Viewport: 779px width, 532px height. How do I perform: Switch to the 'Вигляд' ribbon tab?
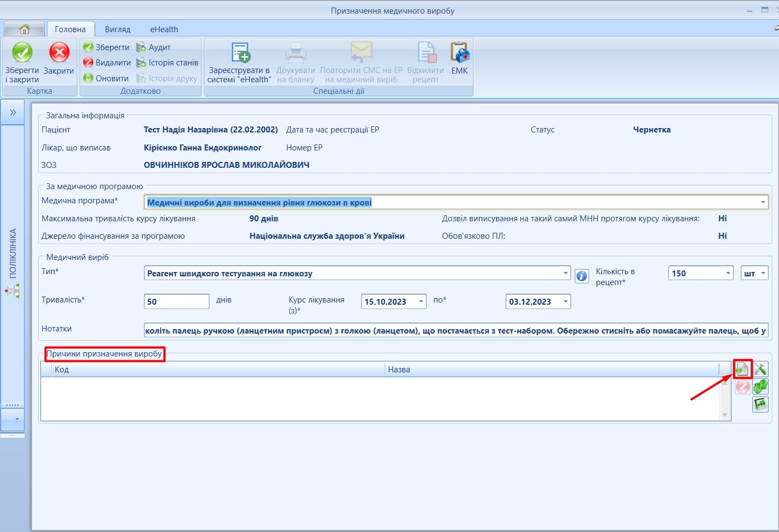click(118, 29)
